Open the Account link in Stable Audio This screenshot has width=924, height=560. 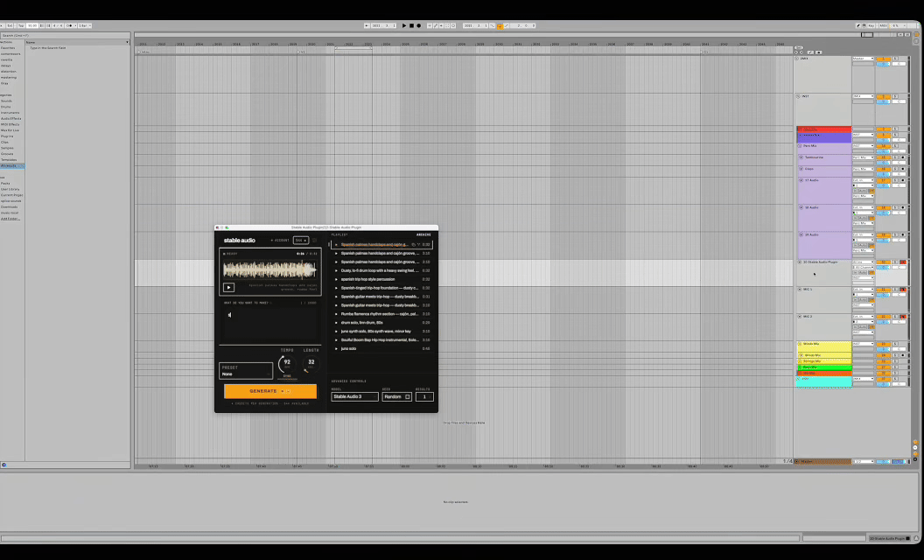point(280,241)
